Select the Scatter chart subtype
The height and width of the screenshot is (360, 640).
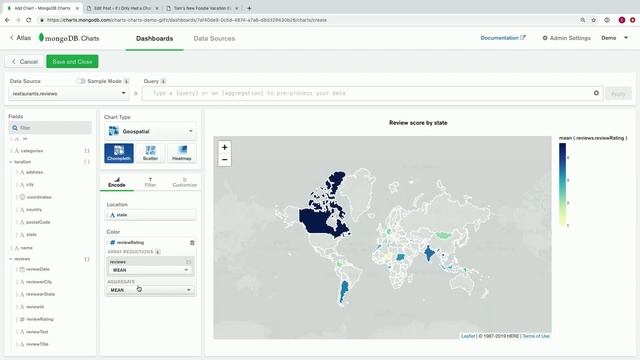click(x=150, y=153)
